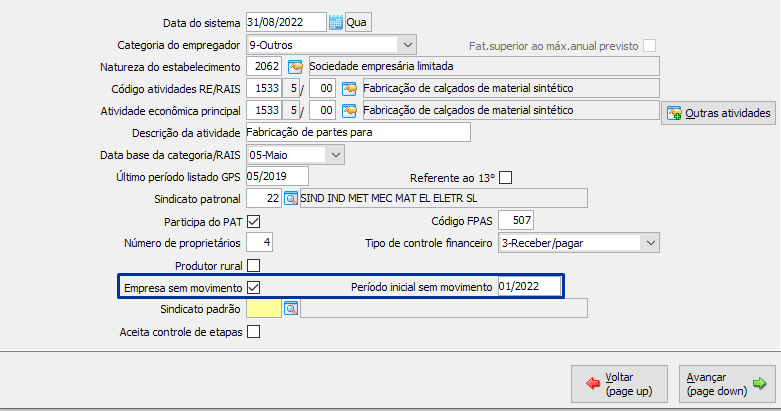The image size is (781, 411).
Task: Click RE/RAIS Fabricação de calçados description
Action: pos(468,89)
